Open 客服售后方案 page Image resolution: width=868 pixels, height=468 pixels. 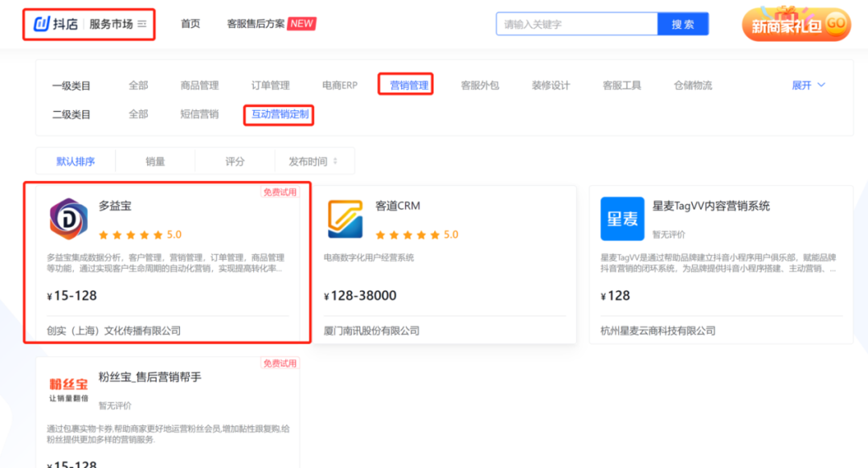pyautogui.click(x=256, y=24)
